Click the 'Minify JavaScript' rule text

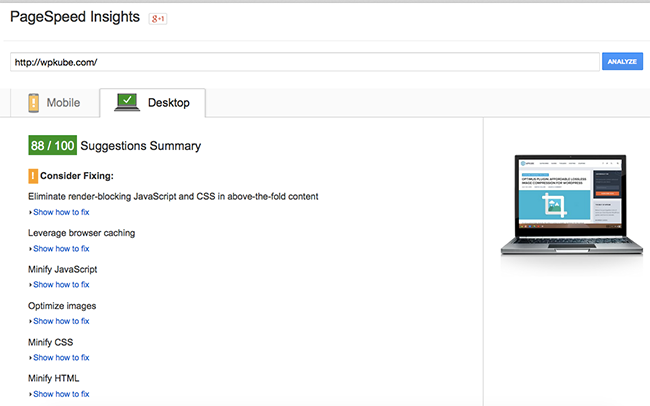click(63, 270)
